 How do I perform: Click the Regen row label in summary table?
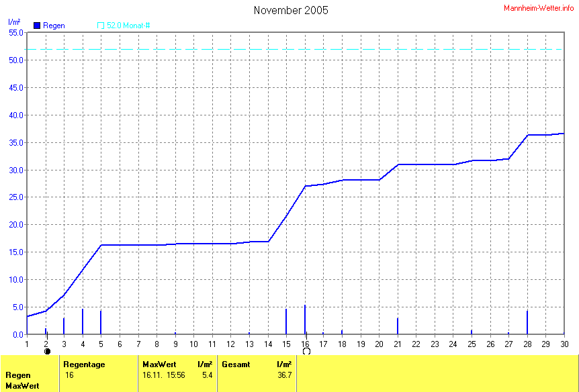17,375
